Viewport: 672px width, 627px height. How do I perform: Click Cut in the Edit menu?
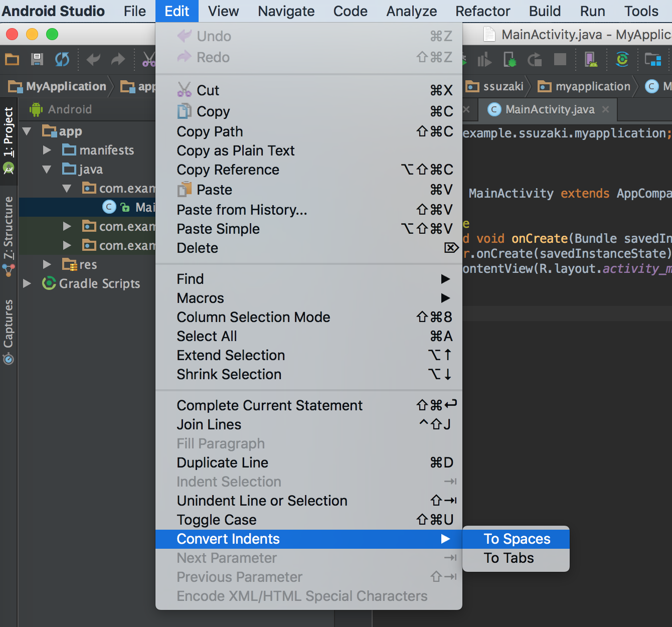pyautogui.click(x=308, y=90)
